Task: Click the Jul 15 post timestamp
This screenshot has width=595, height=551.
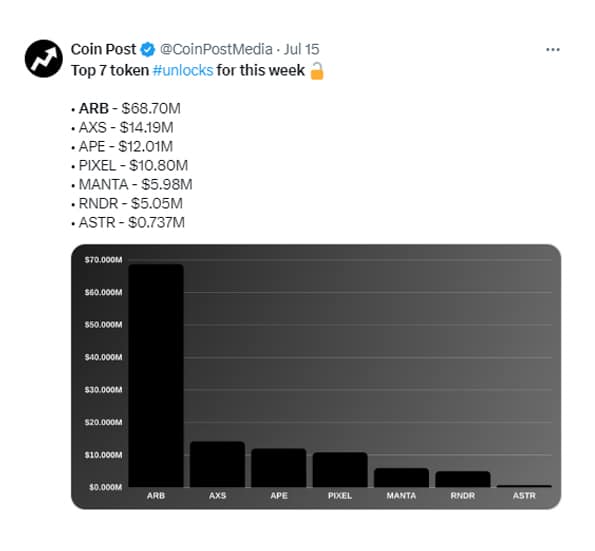Action: coord(302,49)
